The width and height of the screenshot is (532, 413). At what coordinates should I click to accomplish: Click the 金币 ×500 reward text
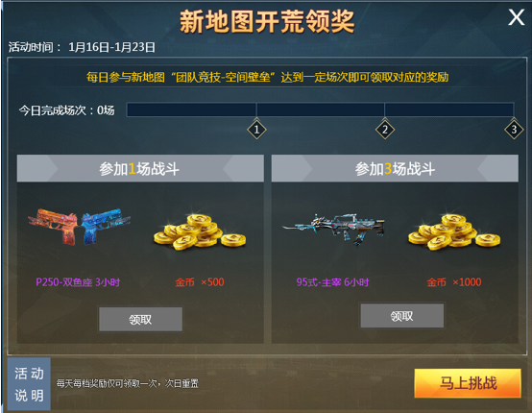click(x=200, y=282)
